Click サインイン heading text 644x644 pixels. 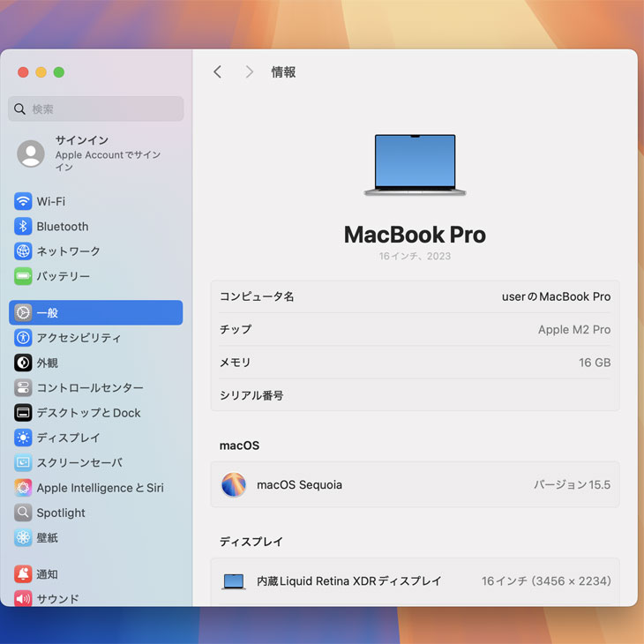pyautogui.click(x=82, y=140)
